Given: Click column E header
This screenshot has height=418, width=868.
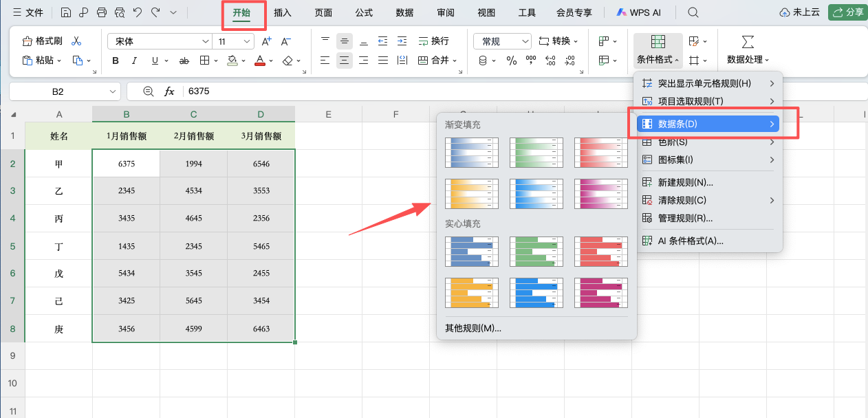Looking at the screenshot, I should click(x=329, y=114).
